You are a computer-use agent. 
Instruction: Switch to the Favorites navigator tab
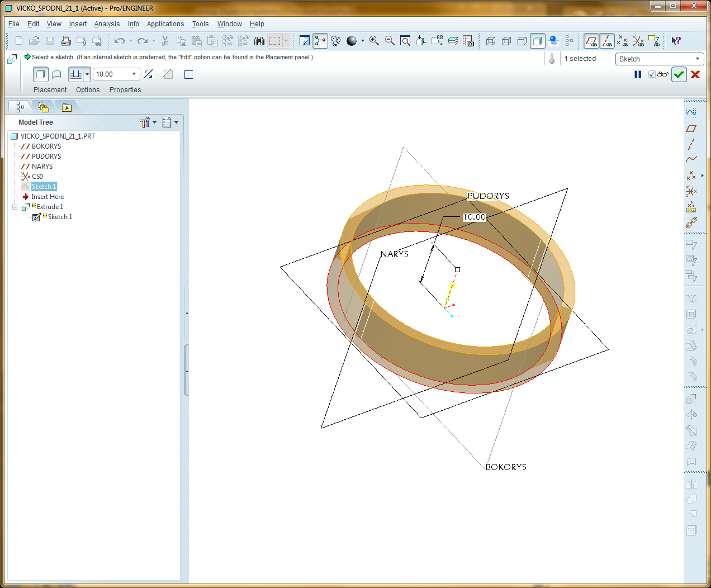[x=67, y=107]
